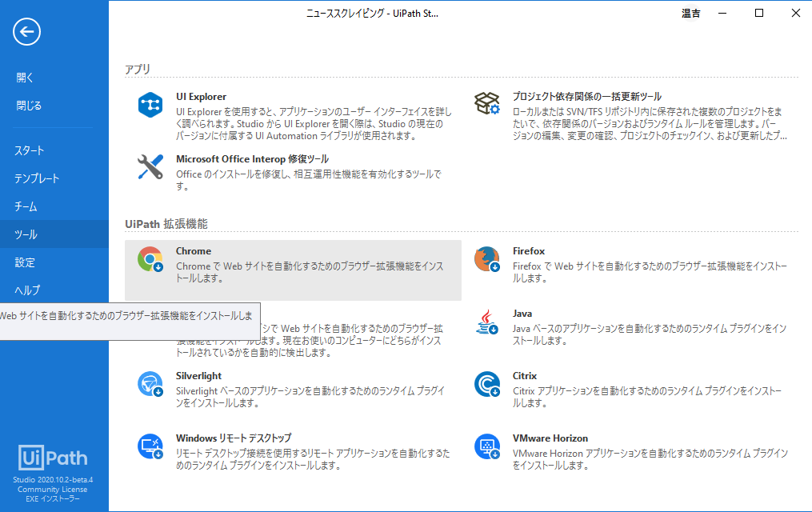Select 閉じる in the sidebar
Viewport: 812px width, 512px height.
29,106
